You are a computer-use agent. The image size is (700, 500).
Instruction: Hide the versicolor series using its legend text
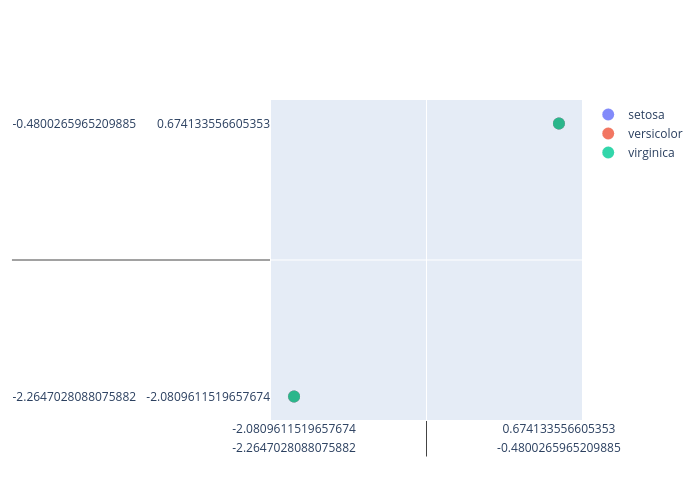[655, 134]
